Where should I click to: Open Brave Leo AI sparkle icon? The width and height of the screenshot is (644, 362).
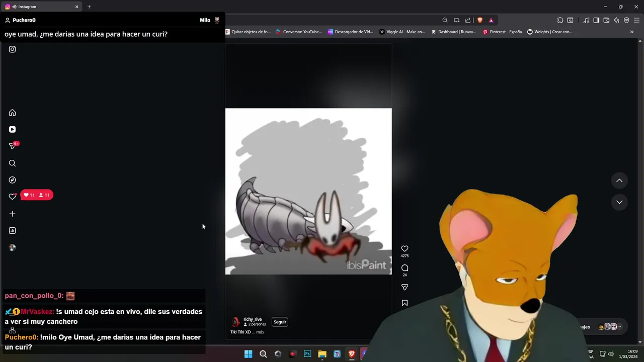(x=616, y=20)
